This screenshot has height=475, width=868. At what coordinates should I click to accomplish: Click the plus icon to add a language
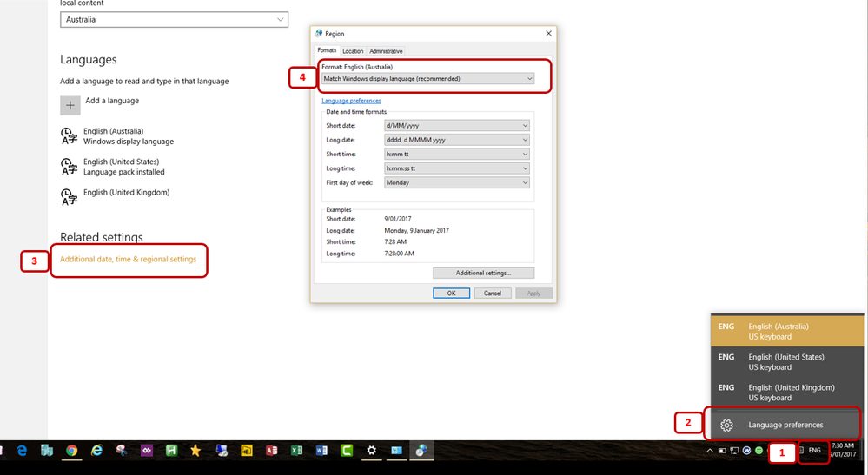tap(70, 105)
